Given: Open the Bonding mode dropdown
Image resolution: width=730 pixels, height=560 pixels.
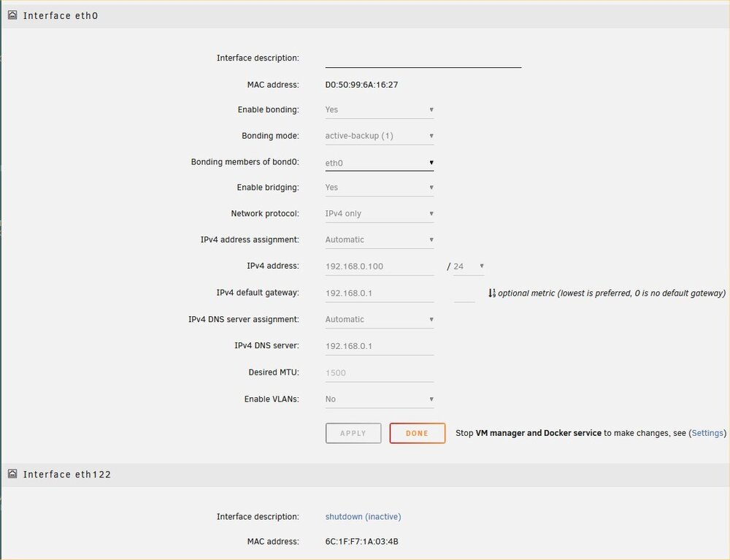Looking at the screenshot, I should [380, 136].
